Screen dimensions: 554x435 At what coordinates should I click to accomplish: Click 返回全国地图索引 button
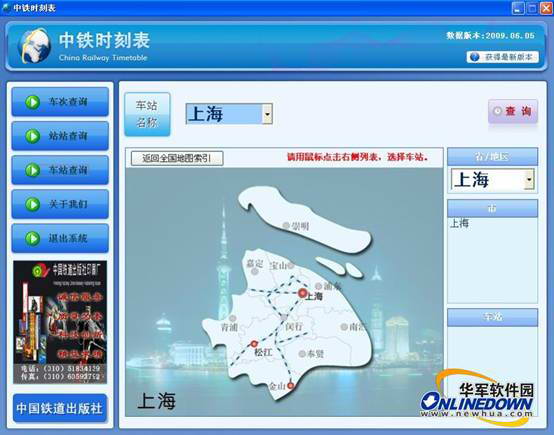pyautogui.click(x=177, y=158)
